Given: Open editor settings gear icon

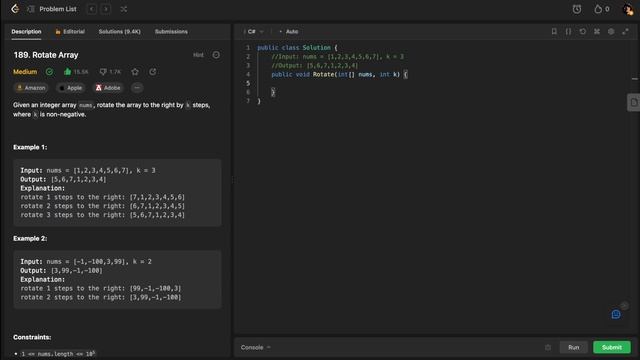Looking at the screenshot, I should click(611, 31).
